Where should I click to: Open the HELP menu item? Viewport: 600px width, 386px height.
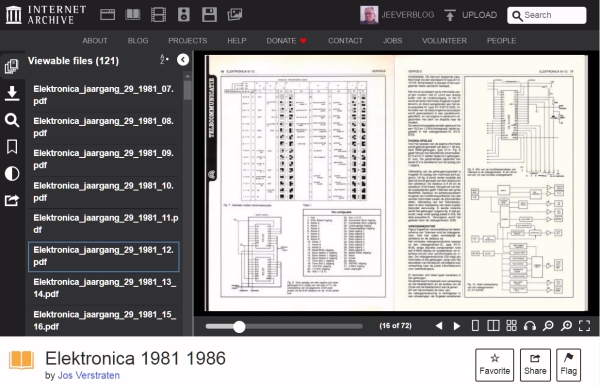(237, 41)
